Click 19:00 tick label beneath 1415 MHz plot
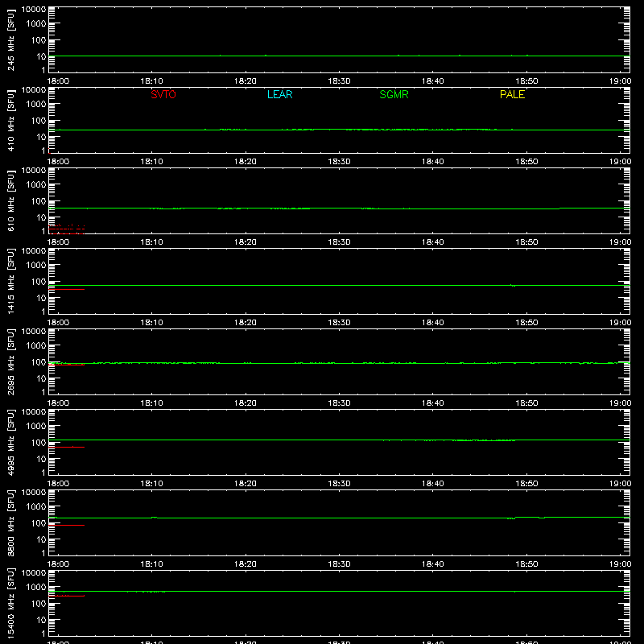 tap(620, 323)
